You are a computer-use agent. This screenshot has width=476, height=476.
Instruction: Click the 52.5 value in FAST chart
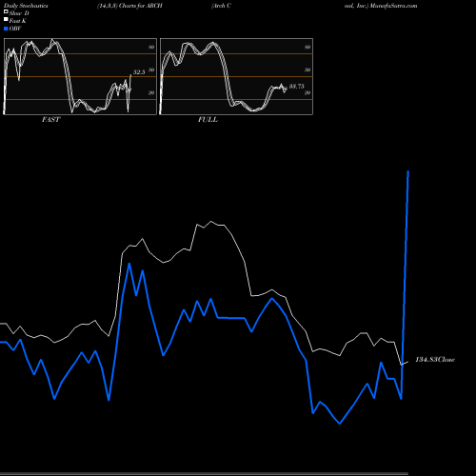coord(139,72)
